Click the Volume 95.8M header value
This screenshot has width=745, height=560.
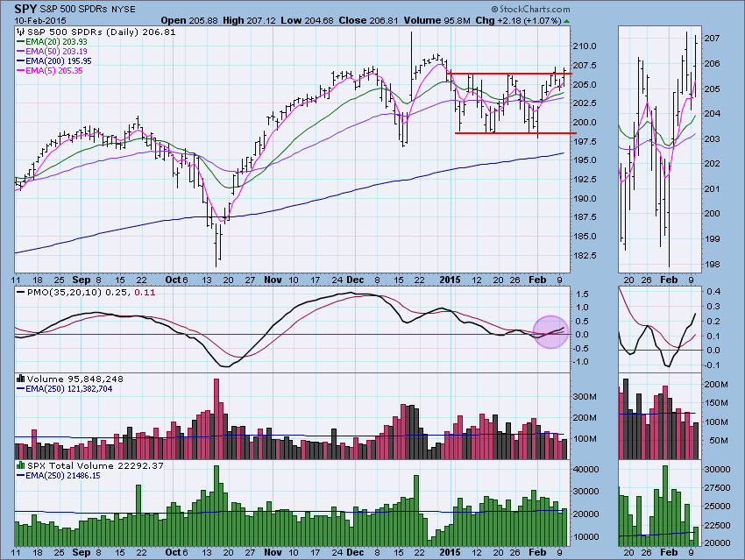click(437, 20)
